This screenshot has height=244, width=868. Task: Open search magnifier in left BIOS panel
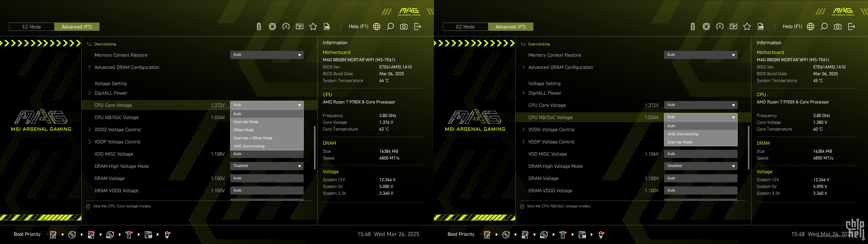tap(390, 27)
